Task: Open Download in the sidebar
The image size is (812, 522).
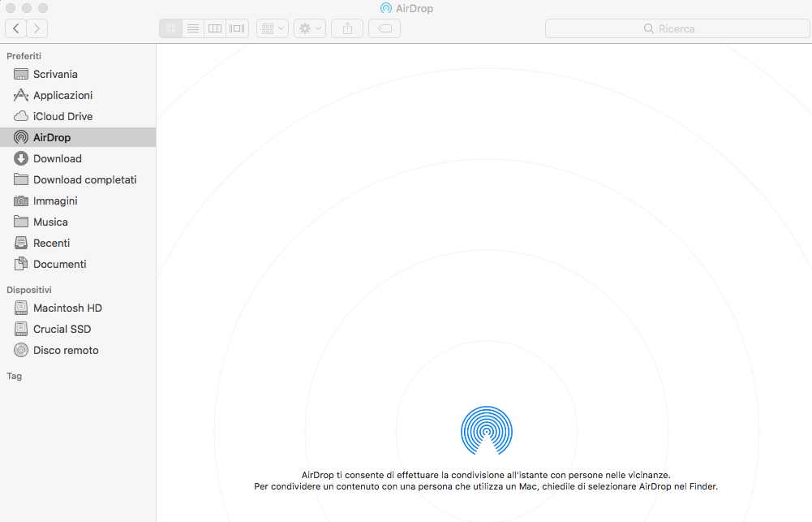Action: [58, 158]
